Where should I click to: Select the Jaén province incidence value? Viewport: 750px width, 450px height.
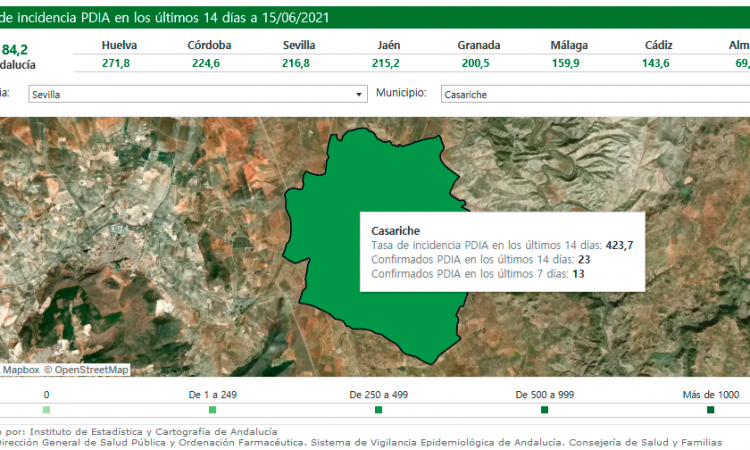pyautogui.click(x=389, y=62)
